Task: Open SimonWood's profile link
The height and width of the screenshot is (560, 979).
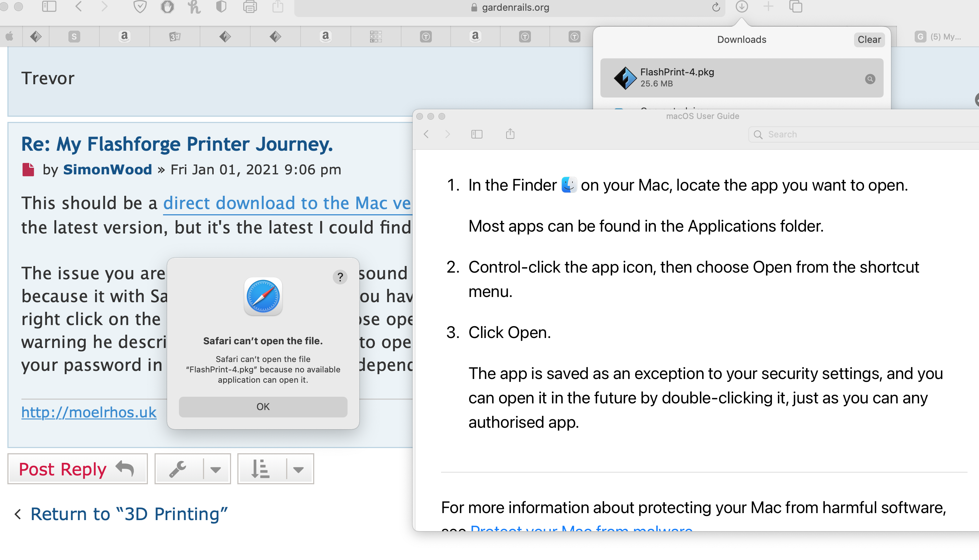Action: click(107, 170)
